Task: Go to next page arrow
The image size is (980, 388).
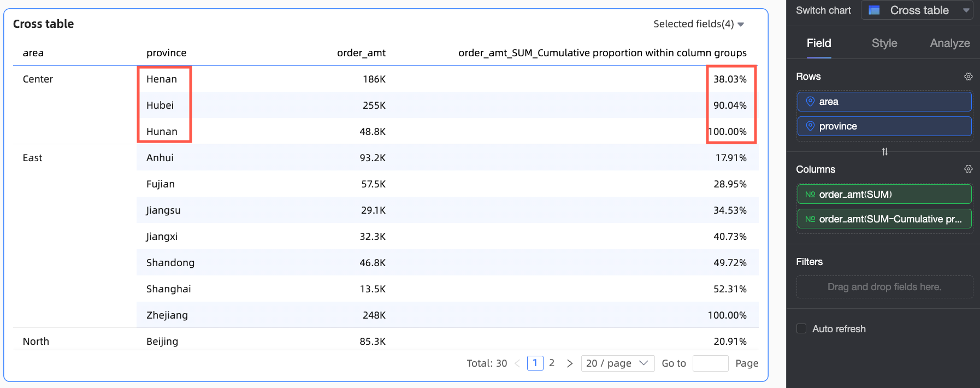Action: pyautogui.click(x=570, y=363)
